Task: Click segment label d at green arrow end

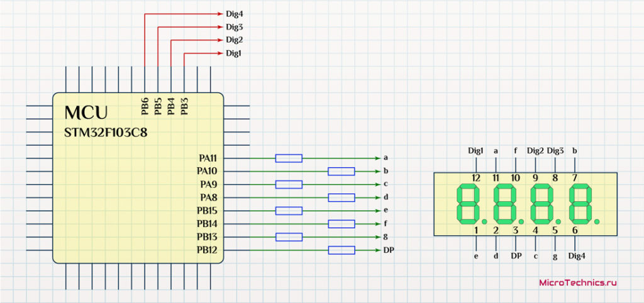Action: [386, 197]
